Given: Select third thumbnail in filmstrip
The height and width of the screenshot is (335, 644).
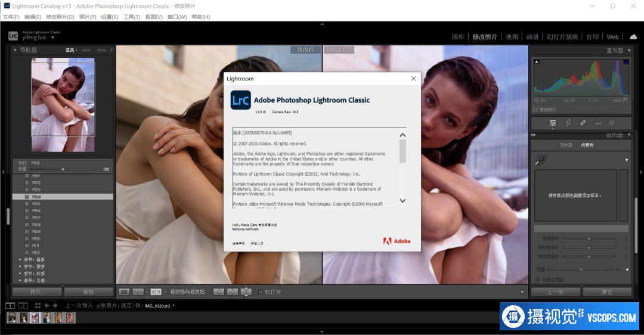Looking at the screenshot, I should pyautogui.click(x=35, y=317).
